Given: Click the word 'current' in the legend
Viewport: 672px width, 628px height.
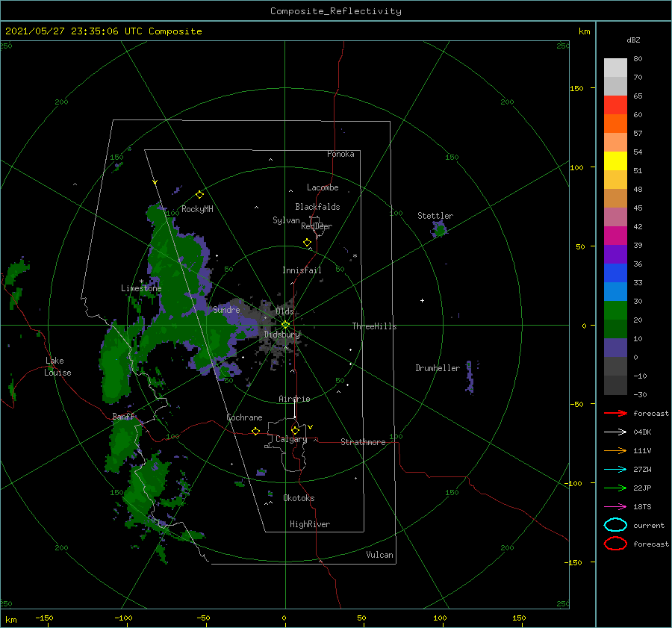Looking at the screenshot, I should (x=648, y=525).
